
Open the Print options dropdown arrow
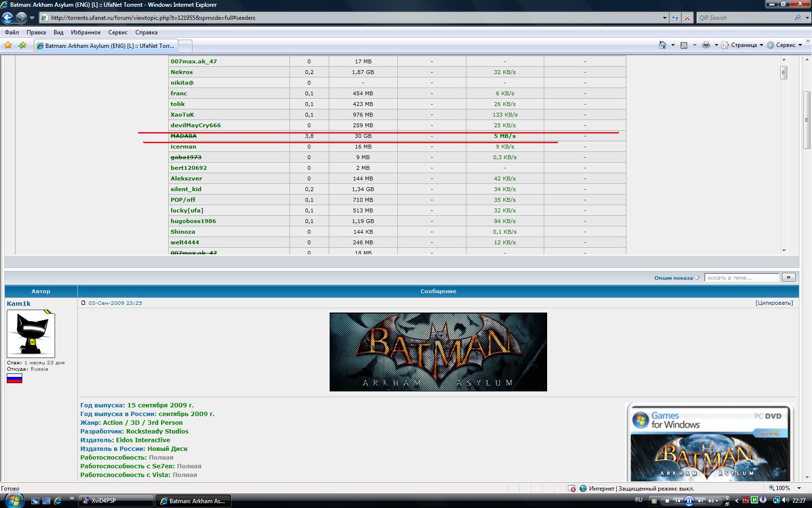click(x=716, y=45)
